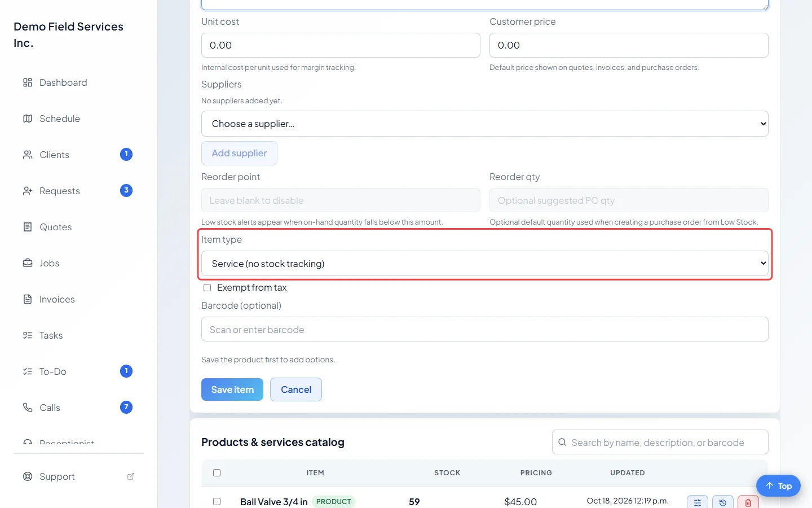Screen dimensions: 812x508
Task: Open the Quotes document icon
Action: 28,227
